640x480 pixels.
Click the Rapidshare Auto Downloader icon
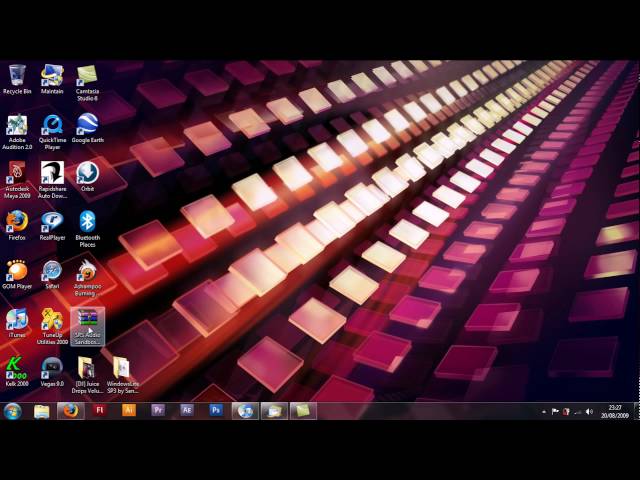click(x=52, y=180)
